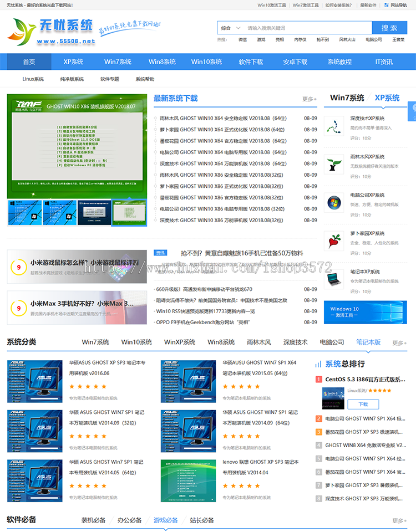Click the 搜索 button
The height and width of the screenshot is (532, 416).
[389, 28]
